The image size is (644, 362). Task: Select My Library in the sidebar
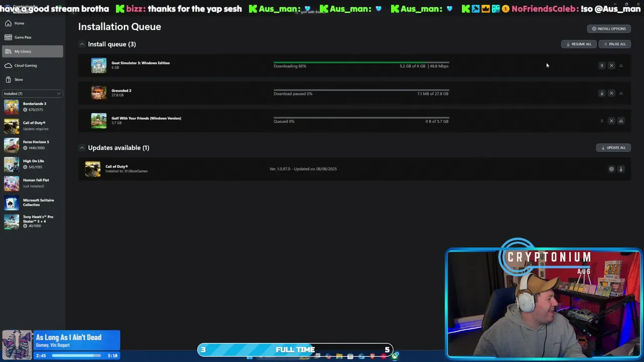(x=32, y=51)
